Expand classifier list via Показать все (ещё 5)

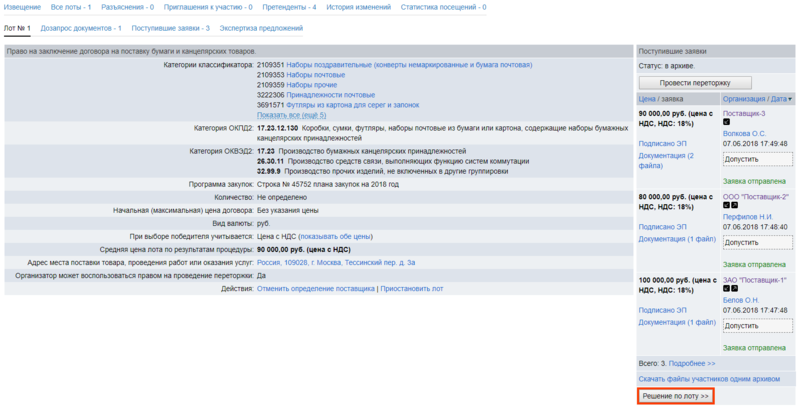[291, 115]
